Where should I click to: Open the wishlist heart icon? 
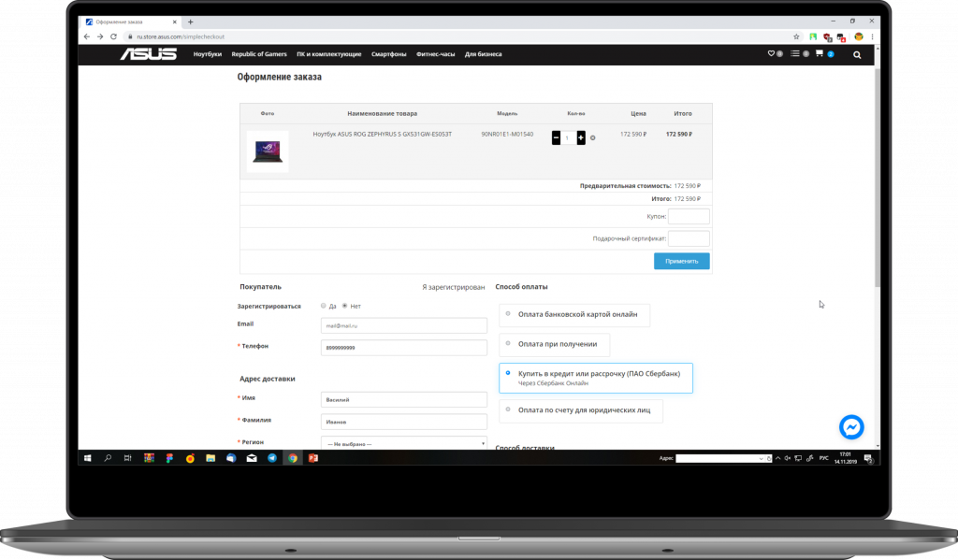(771, 53)
